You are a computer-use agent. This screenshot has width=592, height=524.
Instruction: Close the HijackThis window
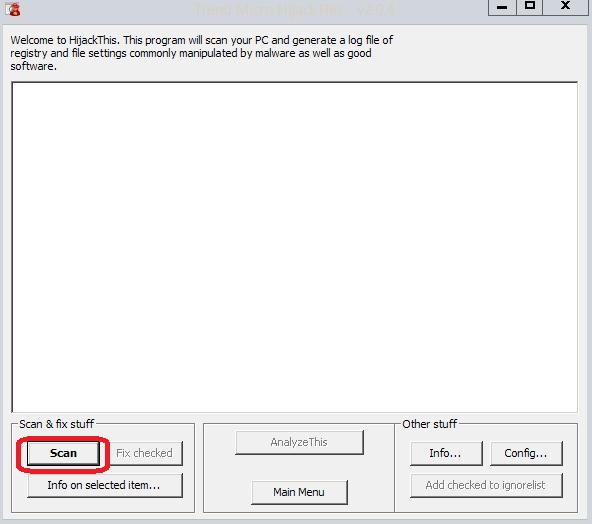[x=565, y=7]
